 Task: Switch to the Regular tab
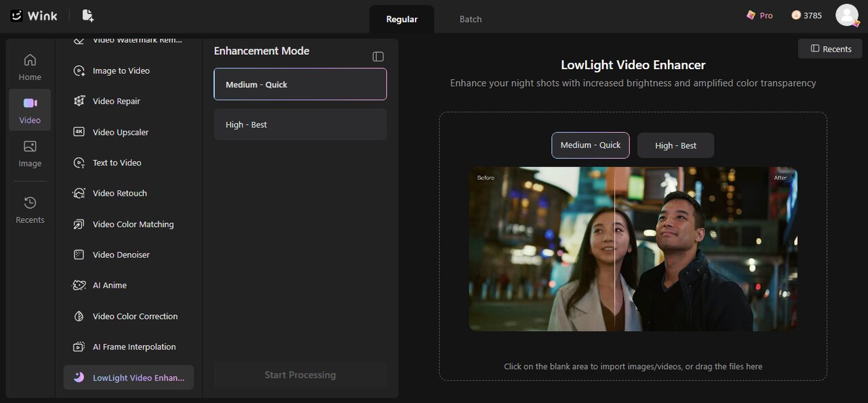coord(401,19)
